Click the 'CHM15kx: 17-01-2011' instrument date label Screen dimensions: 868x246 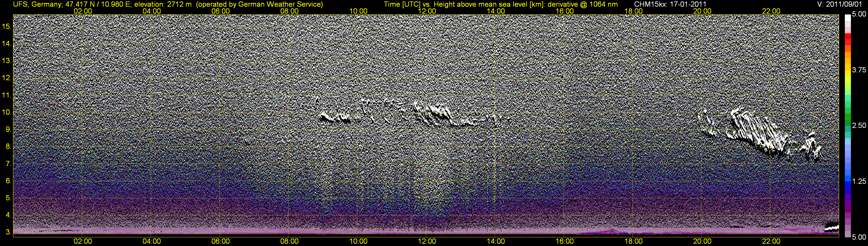coord(671,4)
